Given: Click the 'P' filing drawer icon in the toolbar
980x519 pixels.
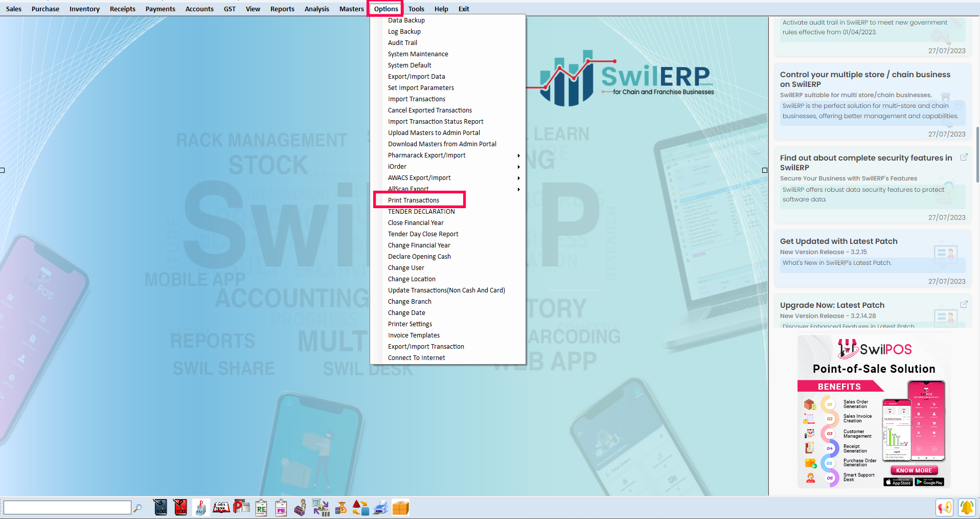Looking at the screenshot, I should pyautogui.click(x=200, y=507).
